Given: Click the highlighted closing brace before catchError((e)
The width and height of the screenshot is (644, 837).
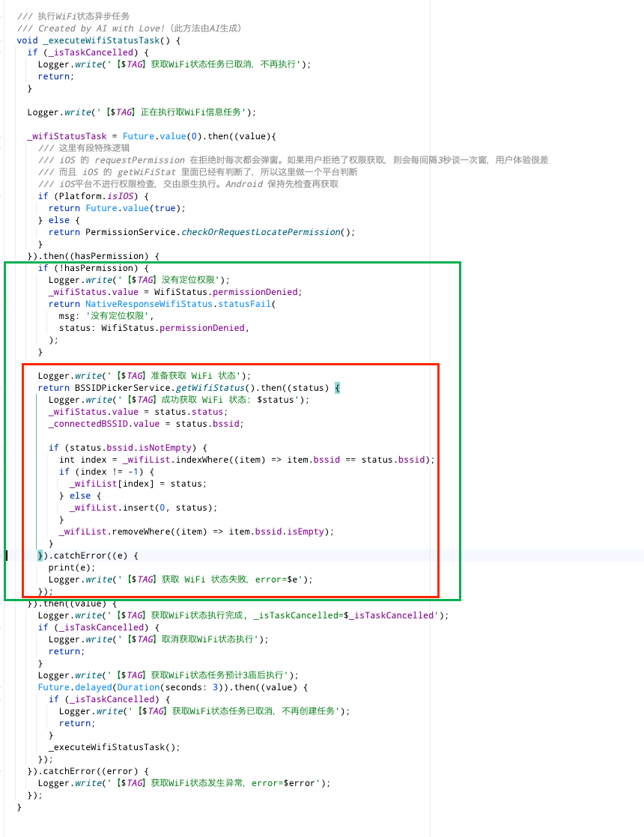Looking at the screenshot, I should [40, 556].
